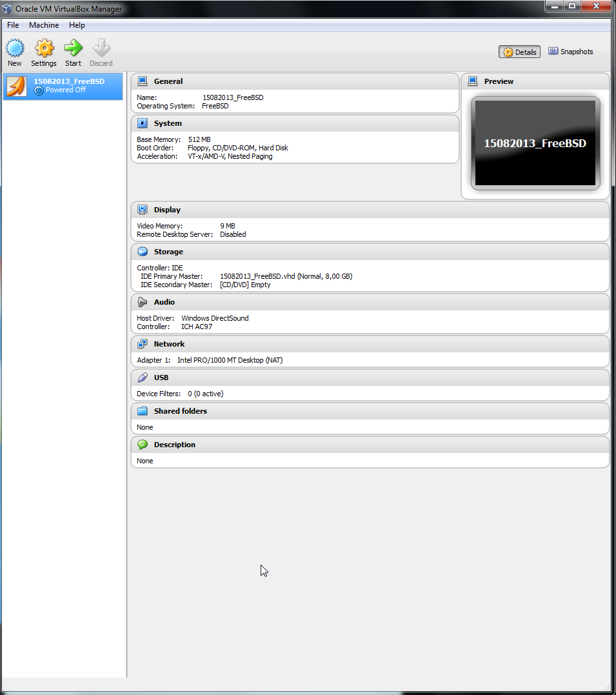Screen dimensions: 616x695
Task: Click the System section header
Action: 168,123
